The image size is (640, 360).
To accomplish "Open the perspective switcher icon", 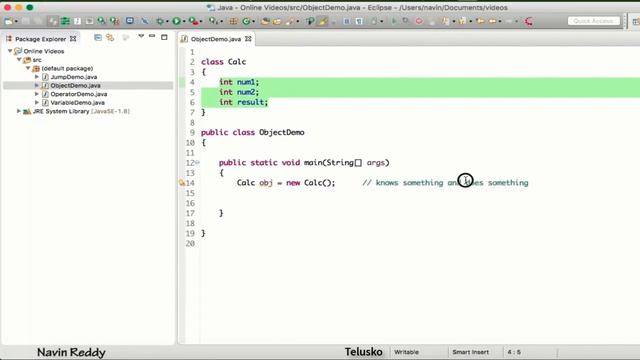I will [x=635, y=21].
